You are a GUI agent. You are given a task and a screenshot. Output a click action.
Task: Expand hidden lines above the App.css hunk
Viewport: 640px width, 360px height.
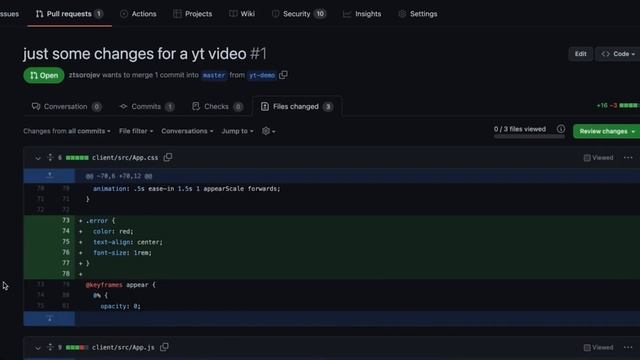(x=49, y=176)
